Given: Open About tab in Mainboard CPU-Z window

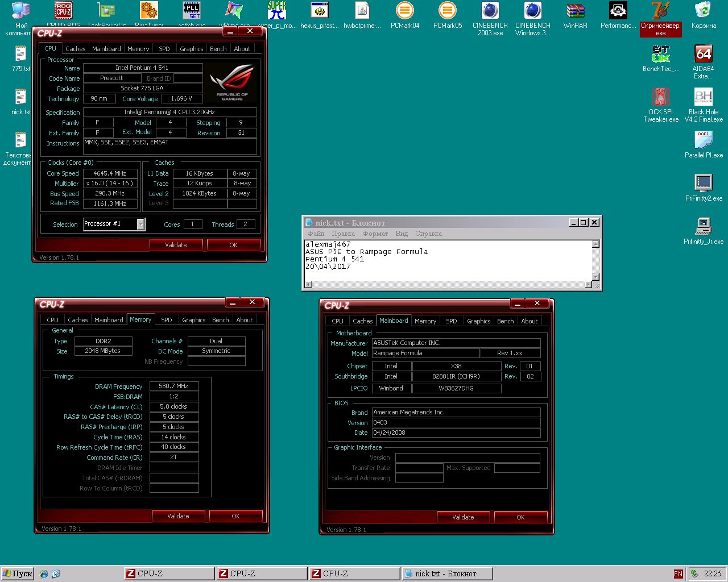Looking at the screenshot, I should pyautogui.click(x=530, y=321).
